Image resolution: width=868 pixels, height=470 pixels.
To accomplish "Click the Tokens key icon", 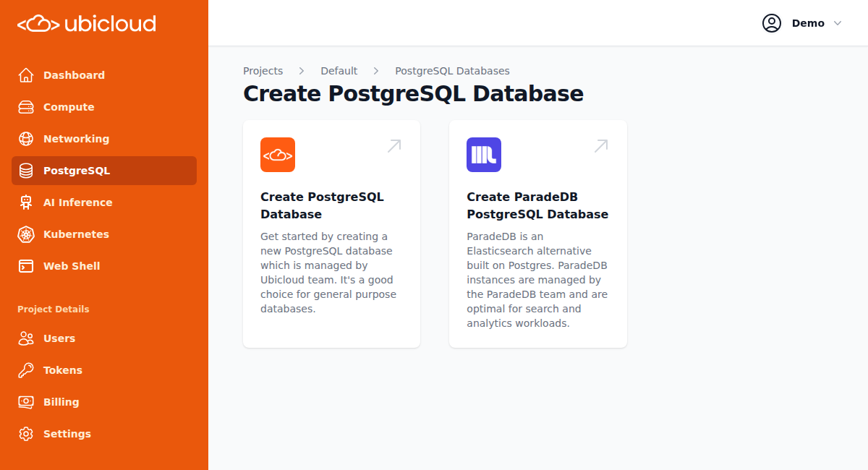I will [x=26, y=370].
